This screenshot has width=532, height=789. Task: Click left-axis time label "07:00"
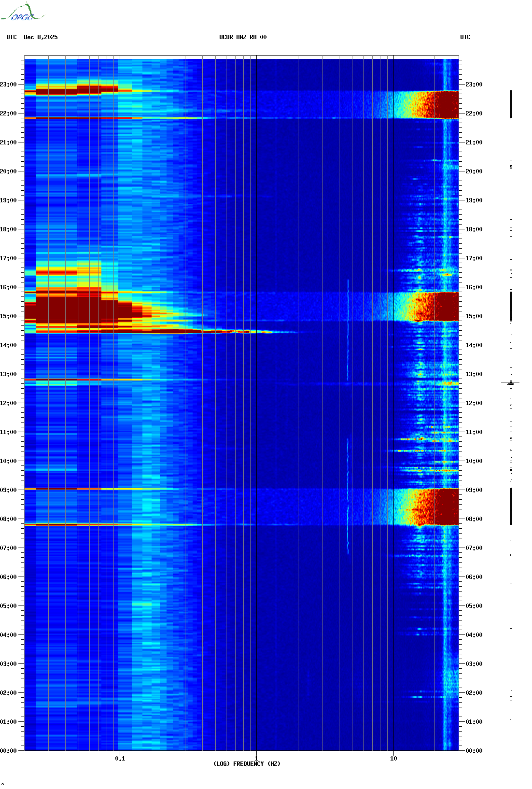point(8,548)
